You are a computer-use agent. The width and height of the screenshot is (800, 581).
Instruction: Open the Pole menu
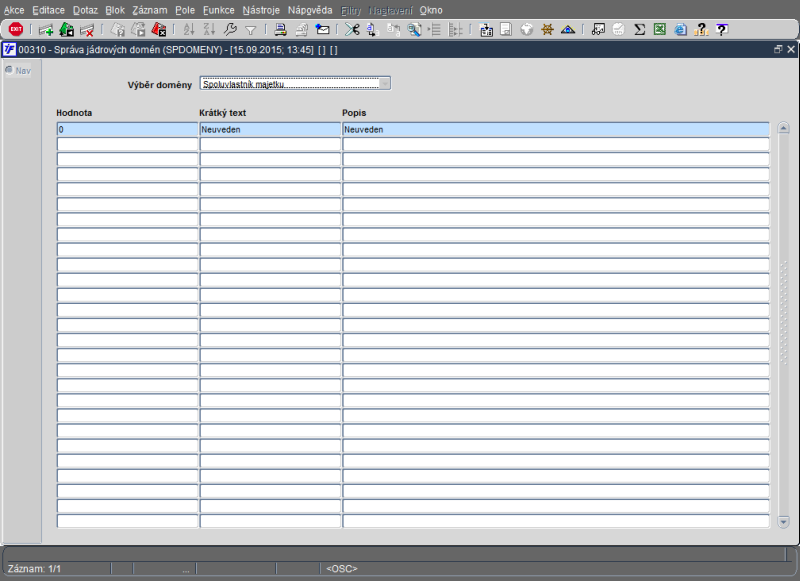point(185,10)
